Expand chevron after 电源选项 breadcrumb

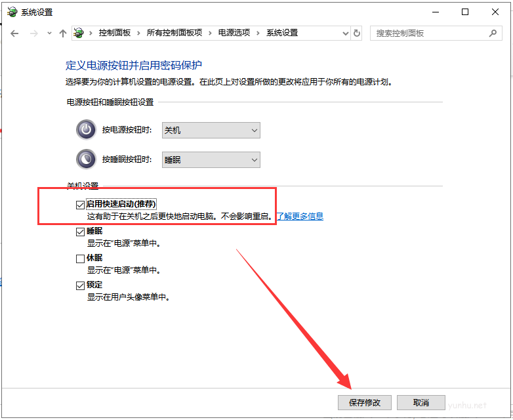[258, 33]
